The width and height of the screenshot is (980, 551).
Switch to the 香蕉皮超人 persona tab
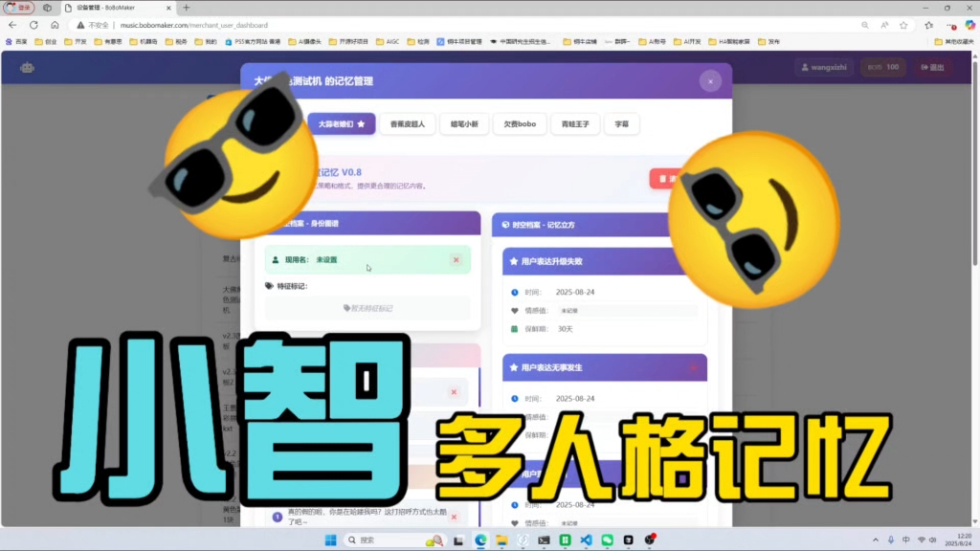[x=408, y=123]
